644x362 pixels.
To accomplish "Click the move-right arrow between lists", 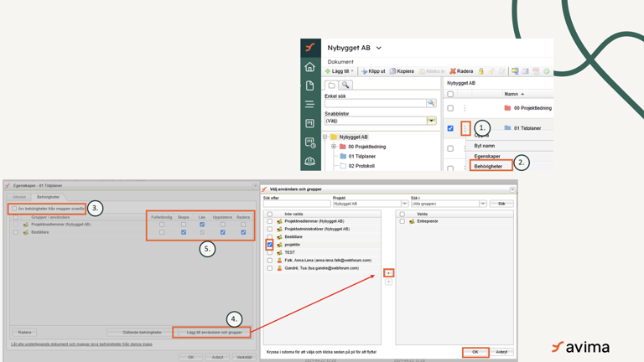I will coord(388,273).
